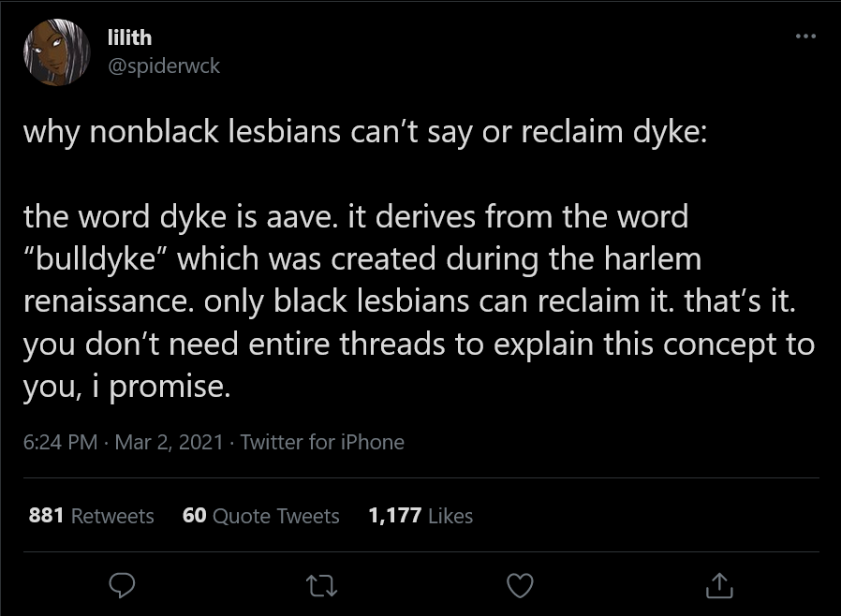Show the 1,177 Likes list

tap(420, 516)
